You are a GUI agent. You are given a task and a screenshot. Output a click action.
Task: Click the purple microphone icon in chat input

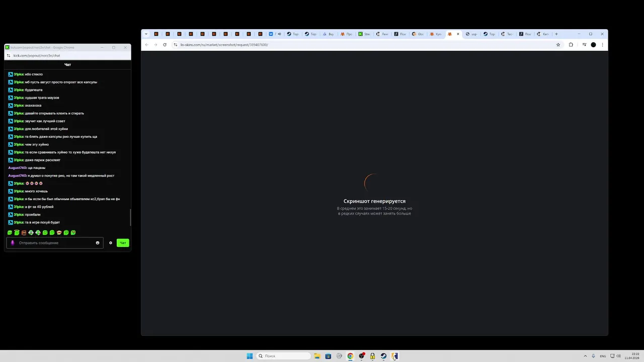pyautogui.click(x=13, y=243)
